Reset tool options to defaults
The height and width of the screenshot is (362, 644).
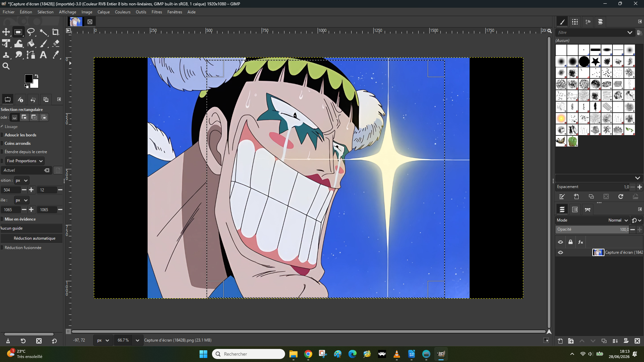(x=54, y=341)
